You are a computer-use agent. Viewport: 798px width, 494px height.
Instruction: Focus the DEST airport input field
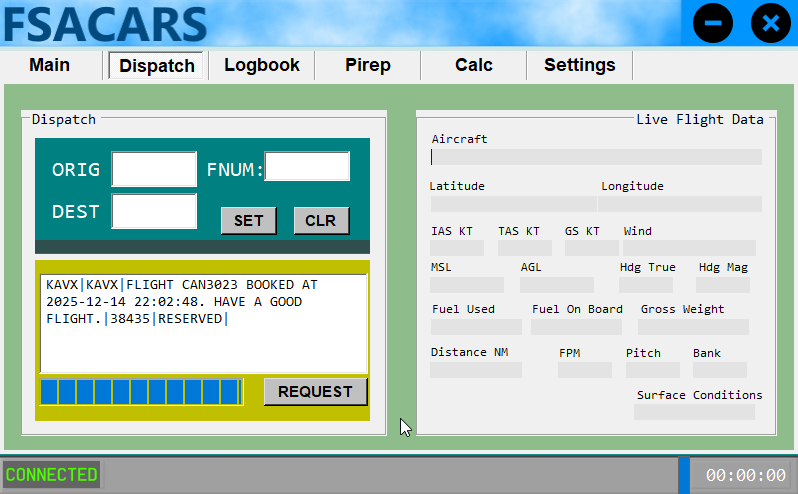(154, 211)
